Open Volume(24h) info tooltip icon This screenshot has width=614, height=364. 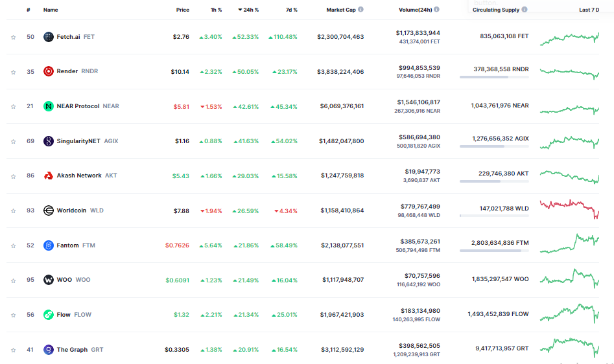point(436,9)
